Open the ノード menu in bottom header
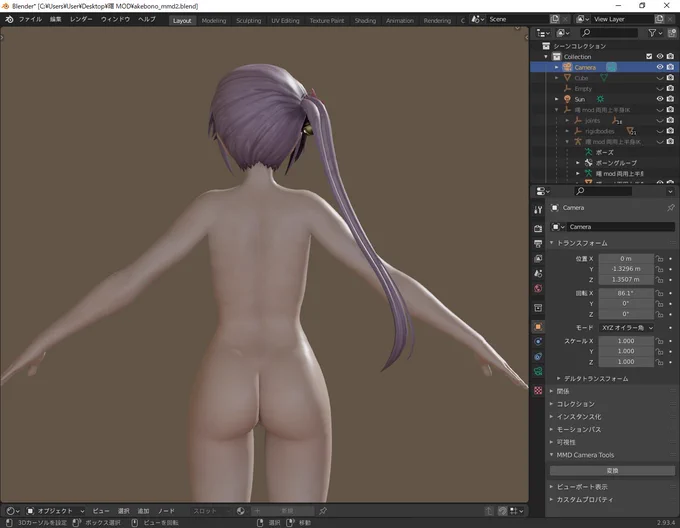The width and height of the screenshot is (680, 528). coord(166,511)
